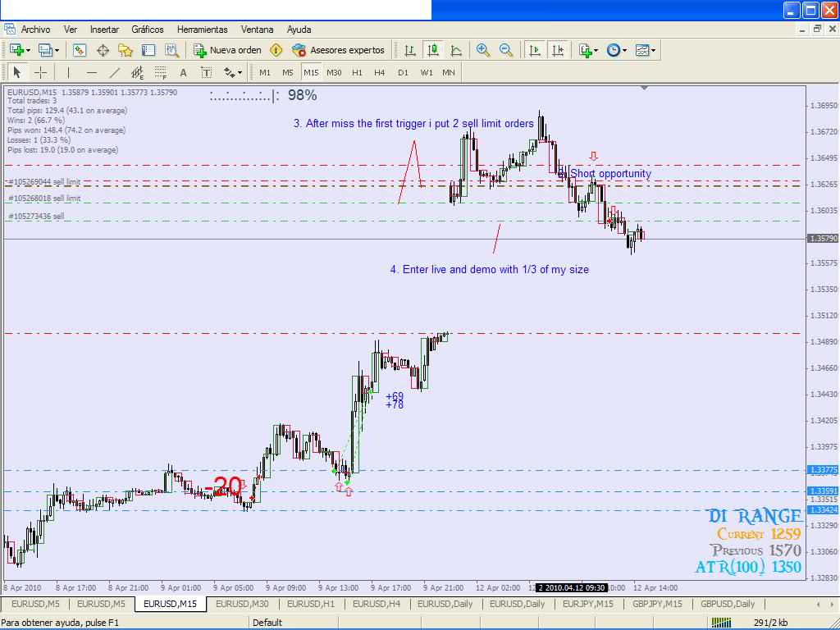Switch to the EURJPY,M15 chart tab
This screenshot has width=840, height=630.
click(x=587, y=604)
